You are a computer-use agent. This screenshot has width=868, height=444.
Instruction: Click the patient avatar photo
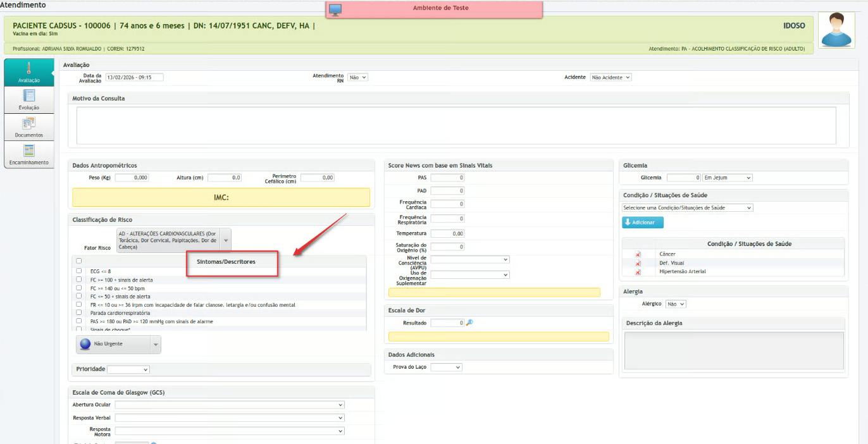pyautogui.click(x=837, y=30)
